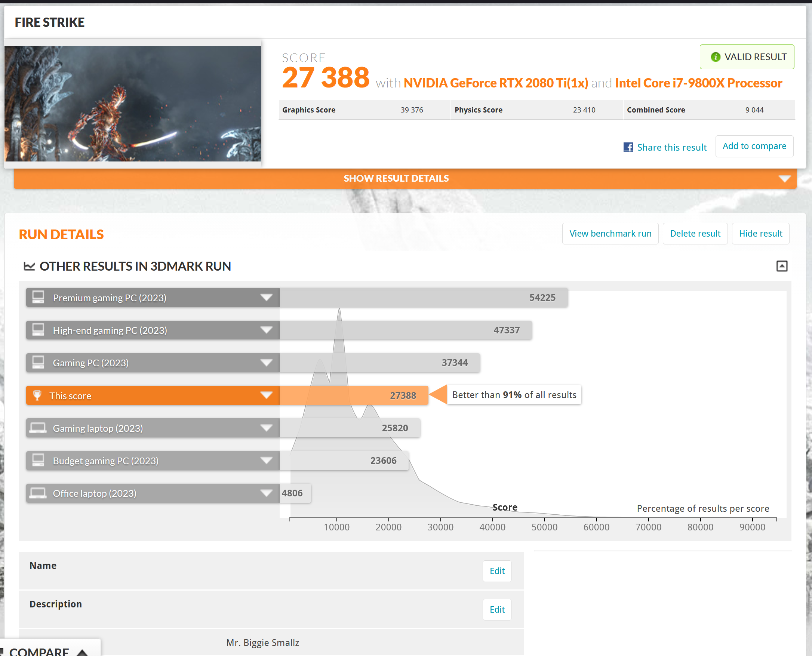Screen dimensions: 812x656
Task: Click the desktop icon for Premium gaming PC
Action: [x=38, y=298]
